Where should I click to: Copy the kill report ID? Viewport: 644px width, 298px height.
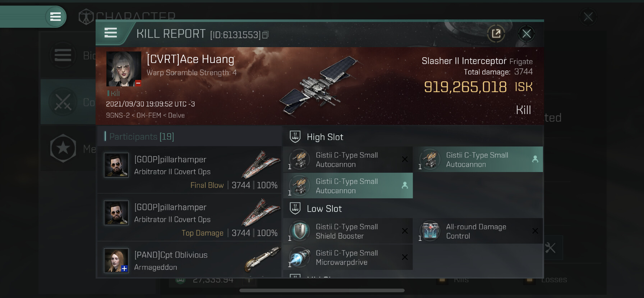click(266, 35)
